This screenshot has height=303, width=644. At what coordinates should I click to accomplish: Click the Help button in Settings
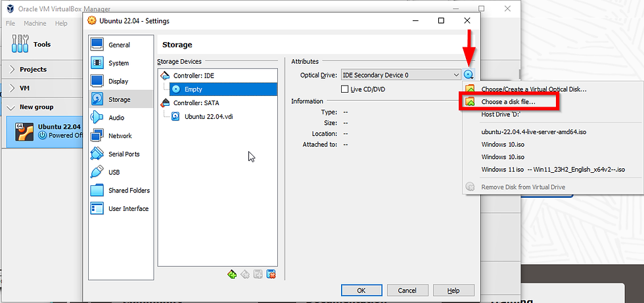(453, 291)
